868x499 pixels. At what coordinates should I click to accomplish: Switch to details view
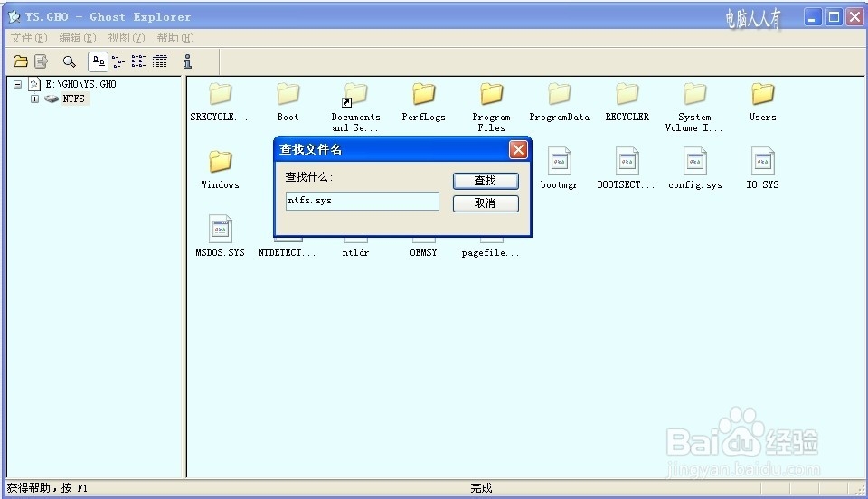click(159, 61)
